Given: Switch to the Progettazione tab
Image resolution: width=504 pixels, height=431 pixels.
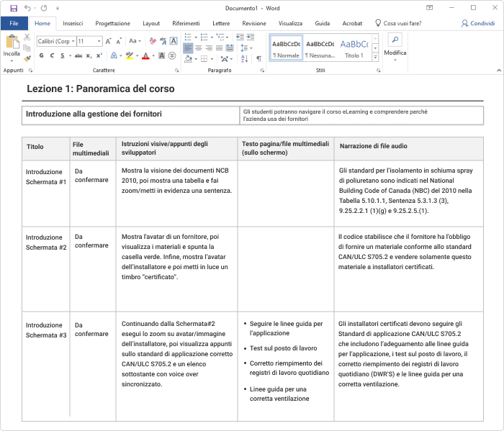Looking at the screenshot, I should pyautogui.click(x=112, y=23).
